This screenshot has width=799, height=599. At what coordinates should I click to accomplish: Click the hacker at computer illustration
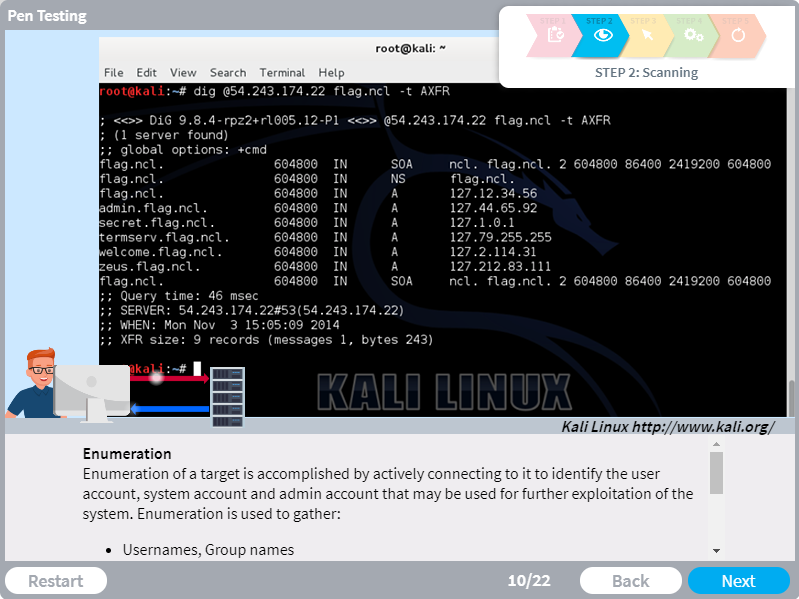point(67,385)
